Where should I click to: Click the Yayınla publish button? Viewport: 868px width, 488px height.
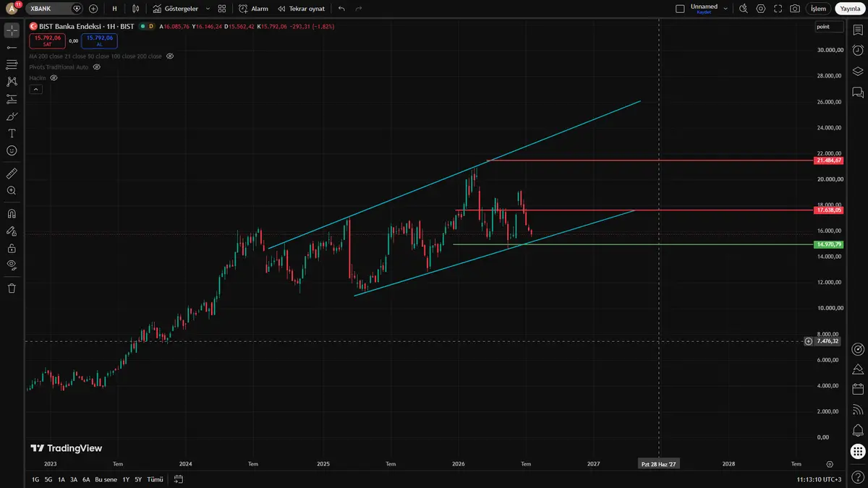[x=849, y=9]
